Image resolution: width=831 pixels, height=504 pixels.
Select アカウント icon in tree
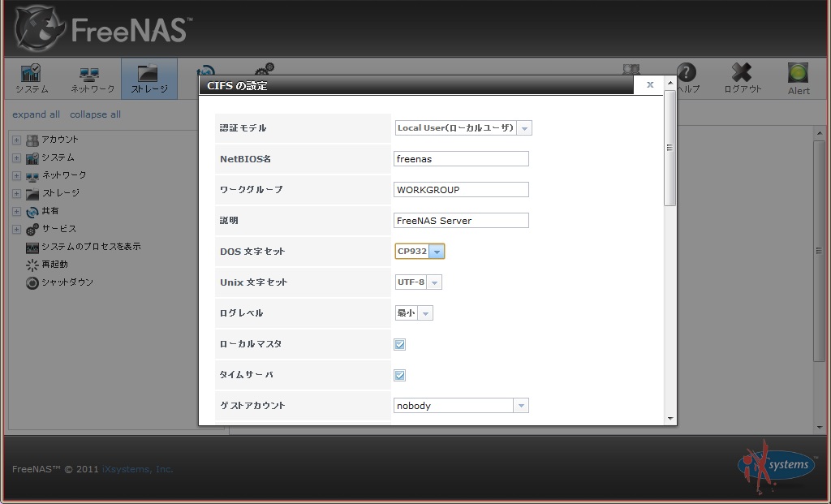[32, 140]
